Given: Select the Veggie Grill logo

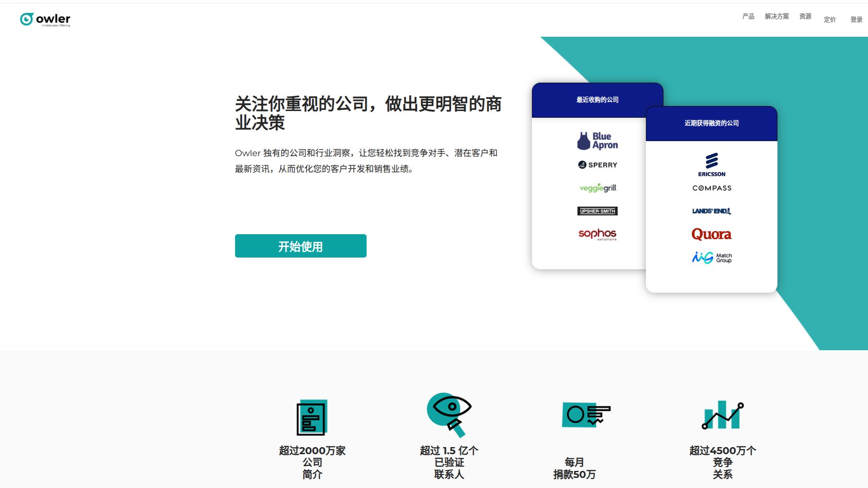Looking at the screenshot, I should tap(598, 188).
